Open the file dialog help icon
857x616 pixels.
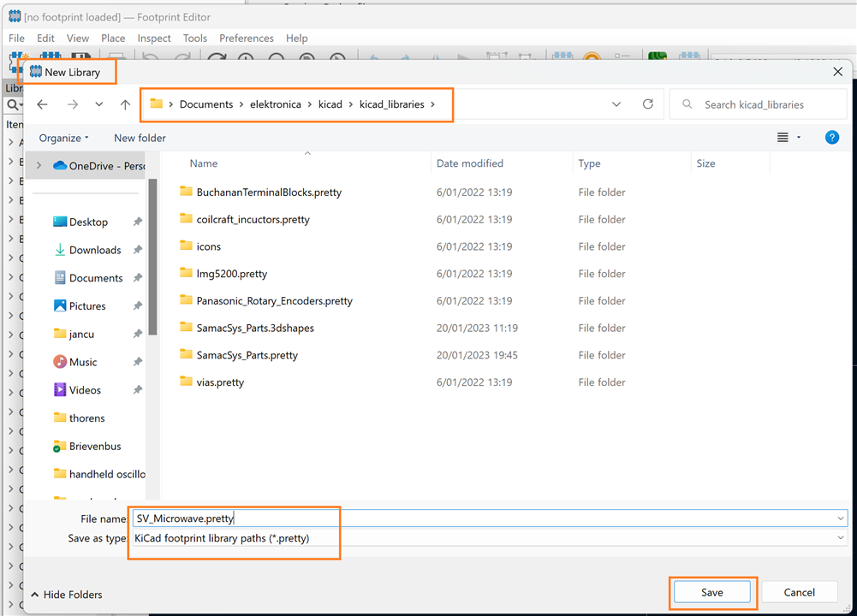click(x=832, y=138)
